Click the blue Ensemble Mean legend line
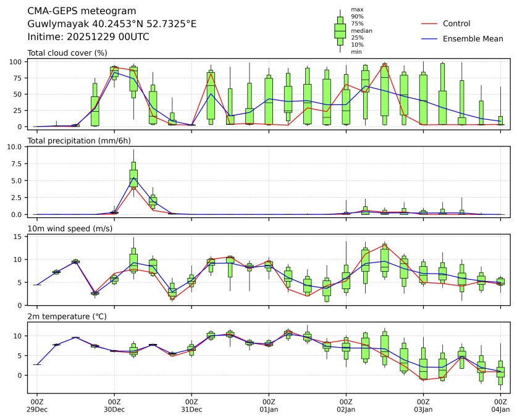This screenshot has width=517, height=420. point(429,39)
